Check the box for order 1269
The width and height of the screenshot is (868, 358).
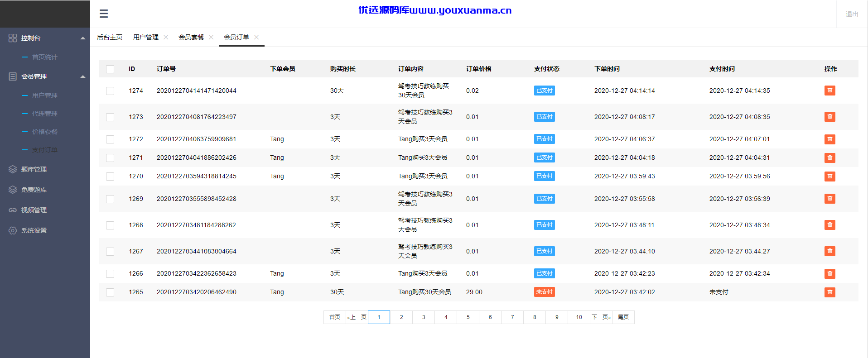point(110,199)
